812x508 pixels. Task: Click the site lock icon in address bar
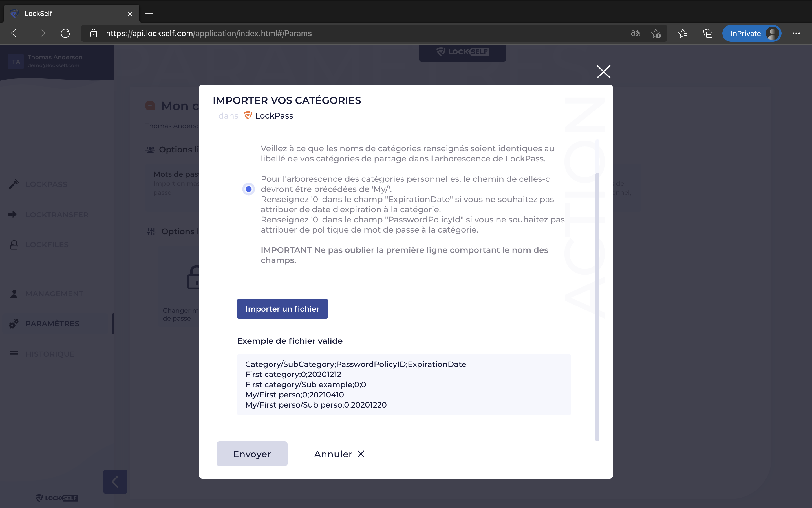point(94,33)
